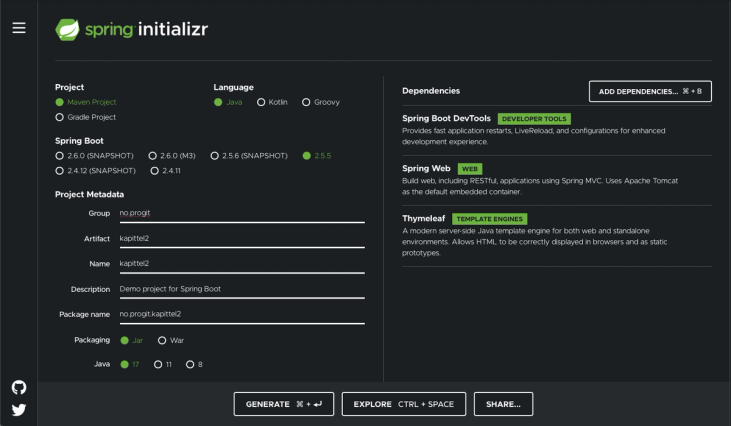
Task: Click the Developer Tools tag badge
Action: coord(534,119)
